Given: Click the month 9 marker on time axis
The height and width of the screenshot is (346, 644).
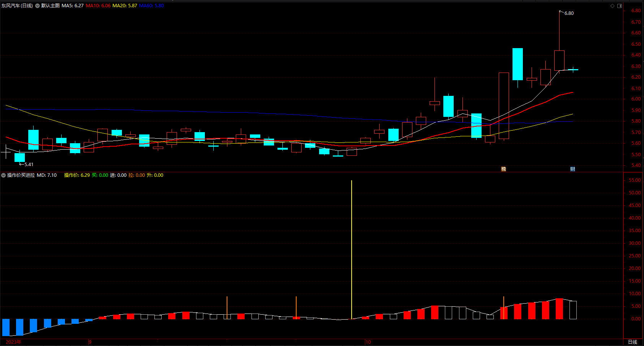Looking at the screenshot, I should pyautogui.click(x=90, y=342).
